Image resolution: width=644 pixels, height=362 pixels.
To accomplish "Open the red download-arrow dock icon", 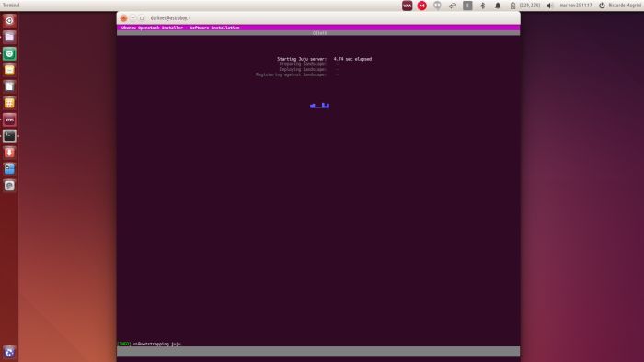I will [x=9, y=153].
